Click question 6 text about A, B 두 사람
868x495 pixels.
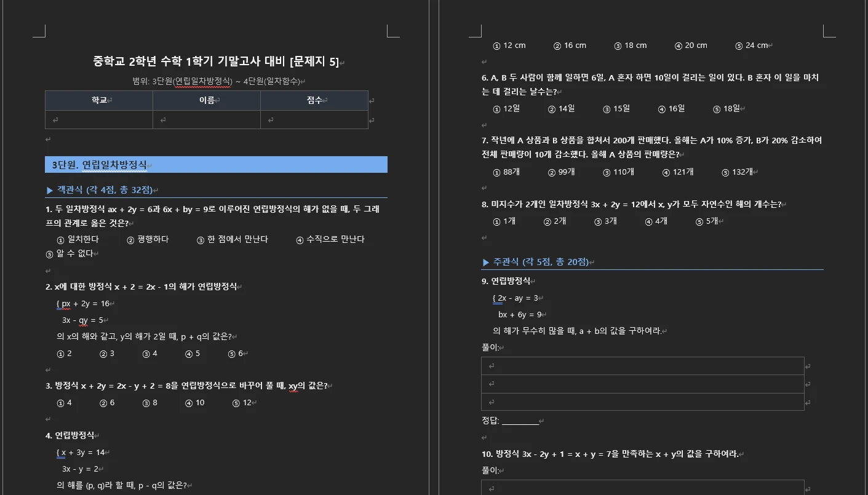tap(650, 85)
